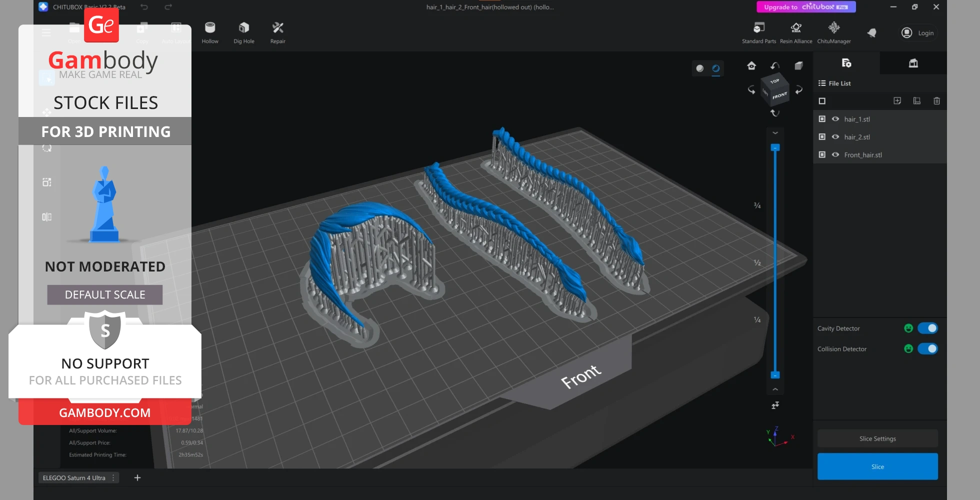
Task: Turn off the Collision Detector switch
Action: [927, 349]
